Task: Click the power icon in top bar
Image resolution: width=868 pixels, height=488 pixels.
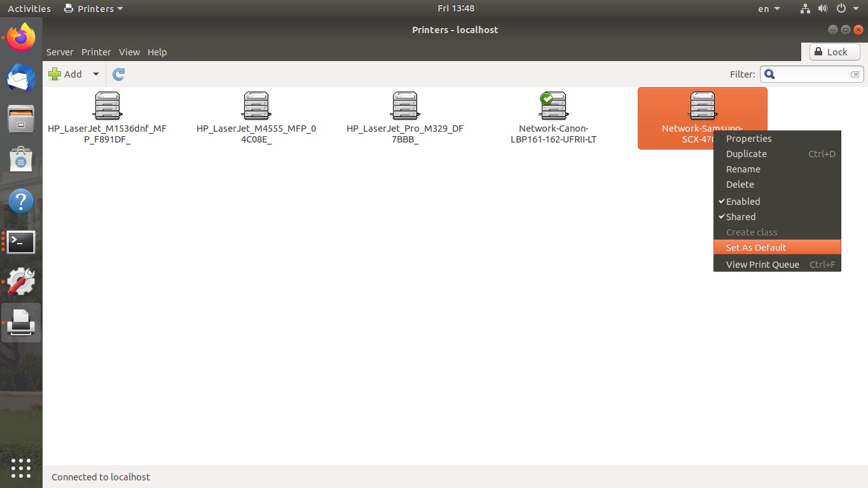Action: point(841,9)
